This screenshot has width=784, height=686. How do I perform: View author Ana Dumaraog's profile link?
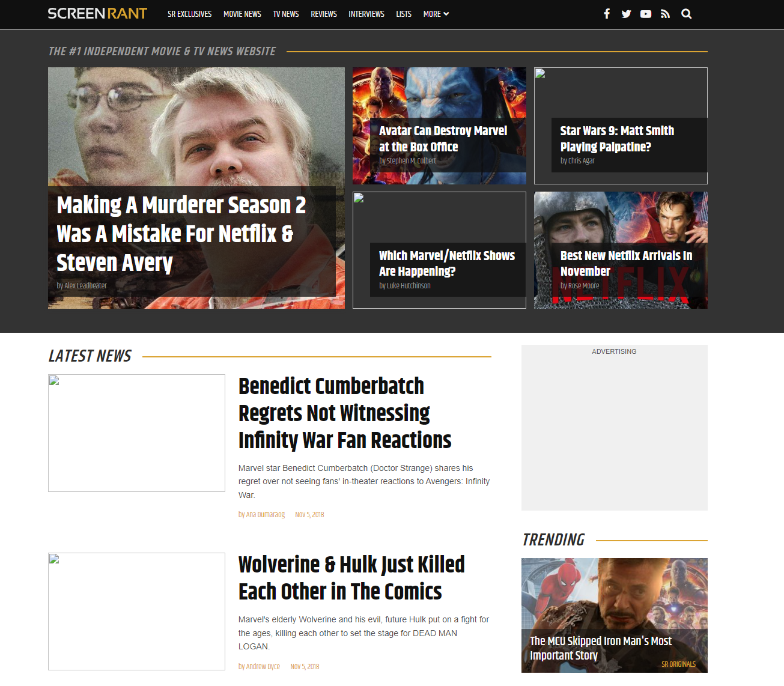[262, 515]
